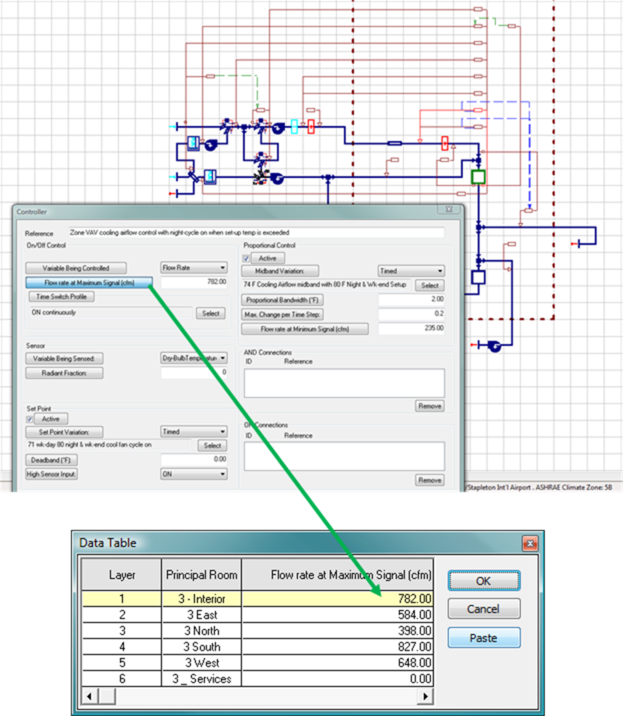Click the red heating coil near supply fan
This screenshot has height=716, width=623.
pos(313,126)
